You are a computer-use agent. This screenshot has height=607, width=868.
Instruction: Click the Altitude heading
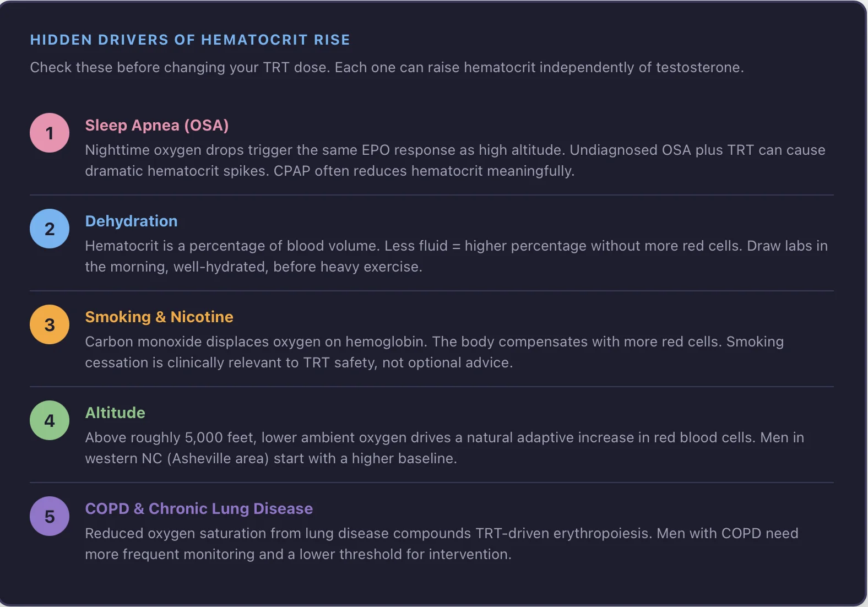click(x=115, y=413)
